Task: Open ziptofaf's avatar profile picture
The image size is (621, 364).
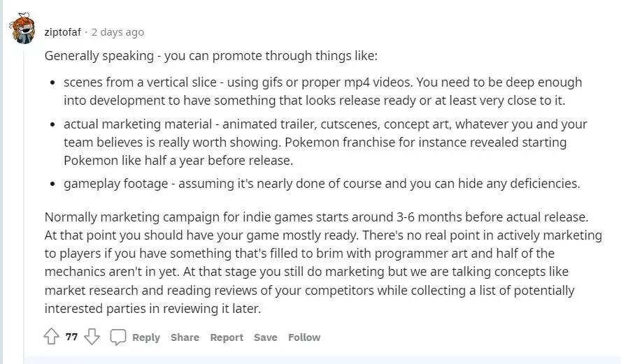Action: point(22,29)
